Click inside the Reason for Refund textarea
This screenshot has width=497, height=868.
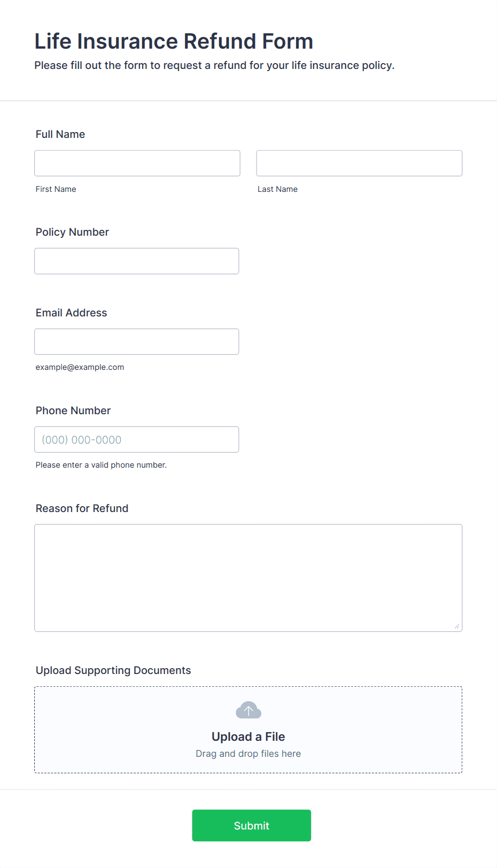[248, 578]
